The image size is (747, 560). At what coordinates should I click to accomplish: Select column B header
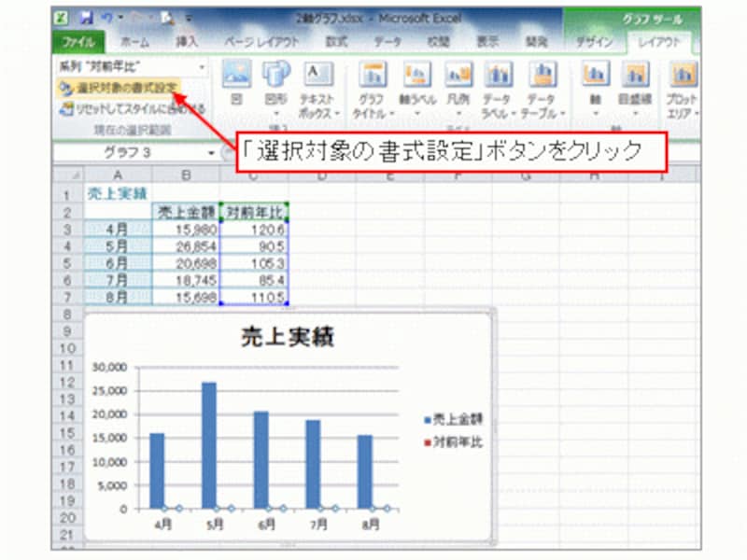(x=186, y=175)
